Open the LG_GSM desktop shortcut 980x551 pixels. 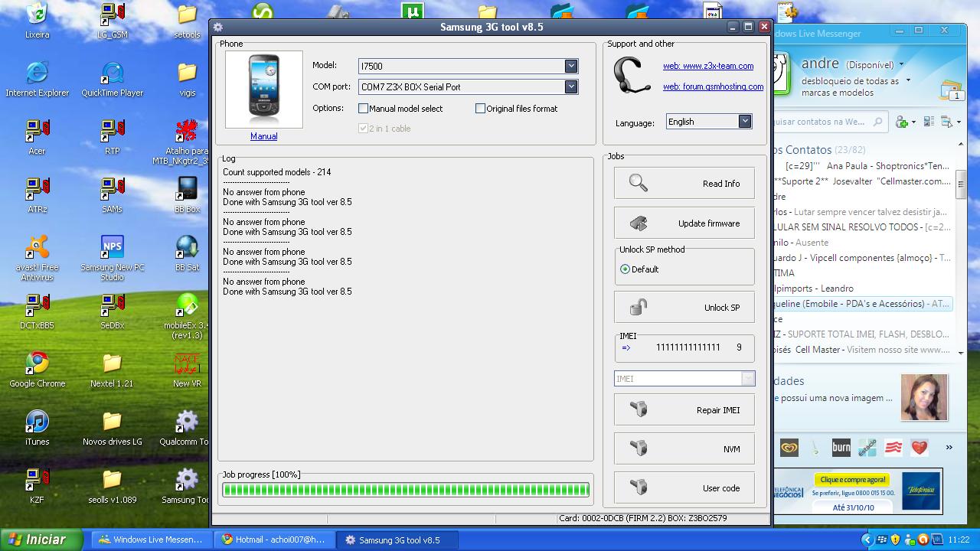[x=112, y=21]
